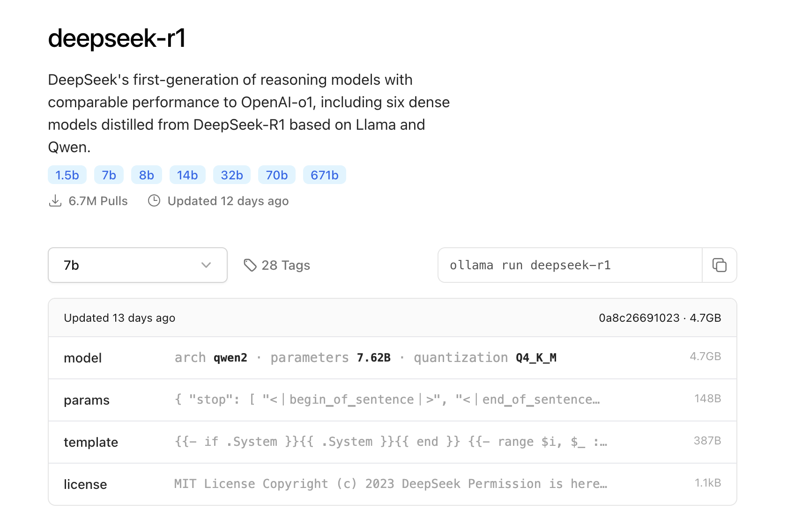This screenshot has height=532, width=787.
Task: Click the deepseek-r1 page title
Action: tap(117, 38)
